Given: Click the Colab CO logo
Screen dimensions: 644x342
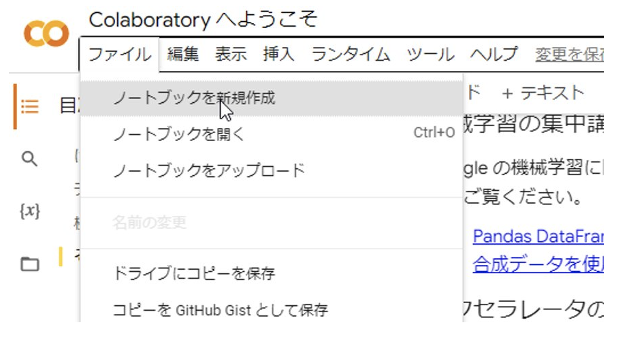Looking at the screenshot, I should (46, 34).
